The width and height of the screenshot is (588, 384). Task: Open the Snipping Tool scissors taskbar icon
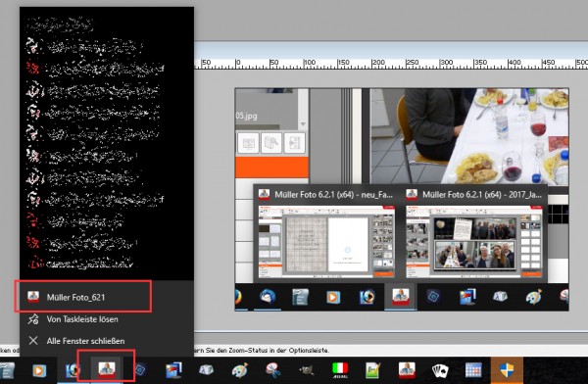[273, 370]
